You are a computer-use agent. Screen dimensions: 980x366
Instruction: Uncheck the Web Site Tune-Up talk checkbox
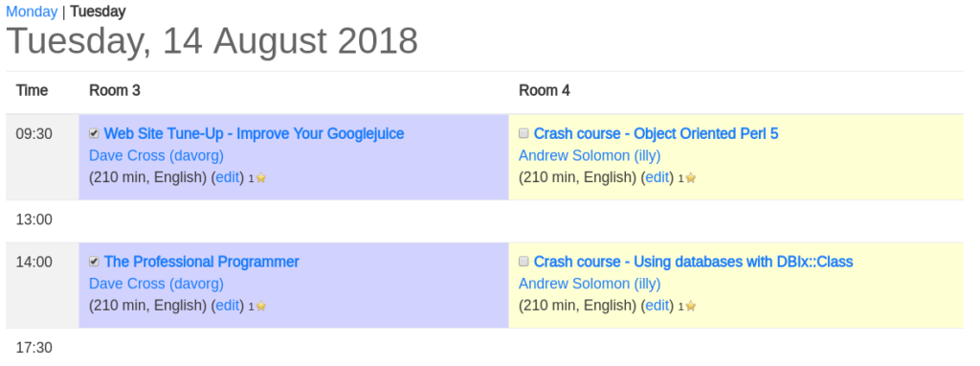coord(94,133)
